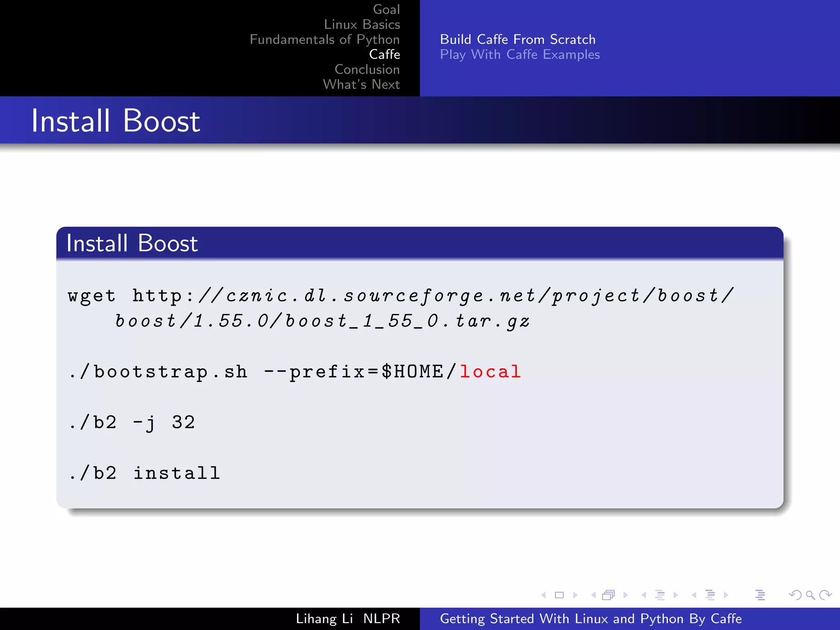Go to next section arrow
Screen dimensions: 840x630
(726, 595)
